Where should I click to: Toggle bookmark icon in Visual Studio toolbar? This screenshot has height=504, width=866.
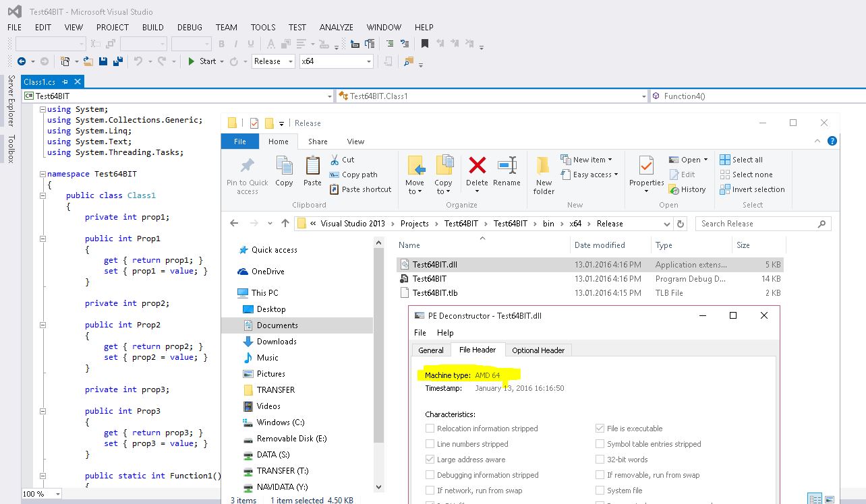424,44
